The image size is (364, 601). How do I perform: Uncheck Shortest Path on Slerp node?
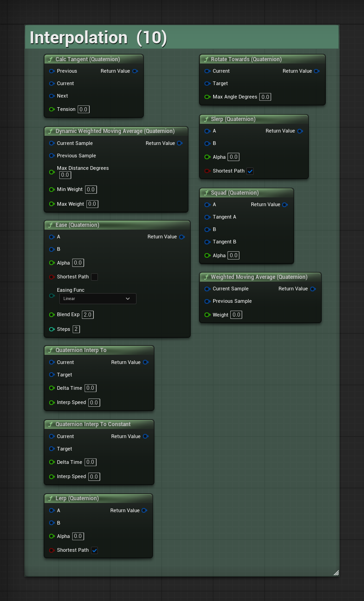[250, 171]
